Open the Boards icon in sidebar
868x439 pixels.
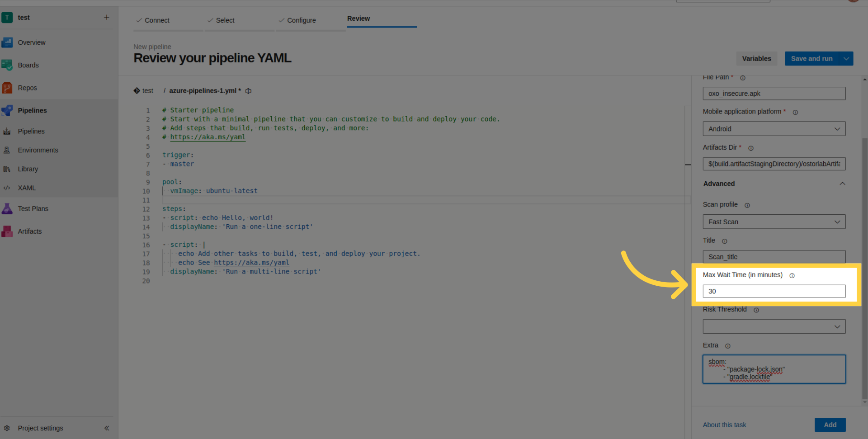7,65
